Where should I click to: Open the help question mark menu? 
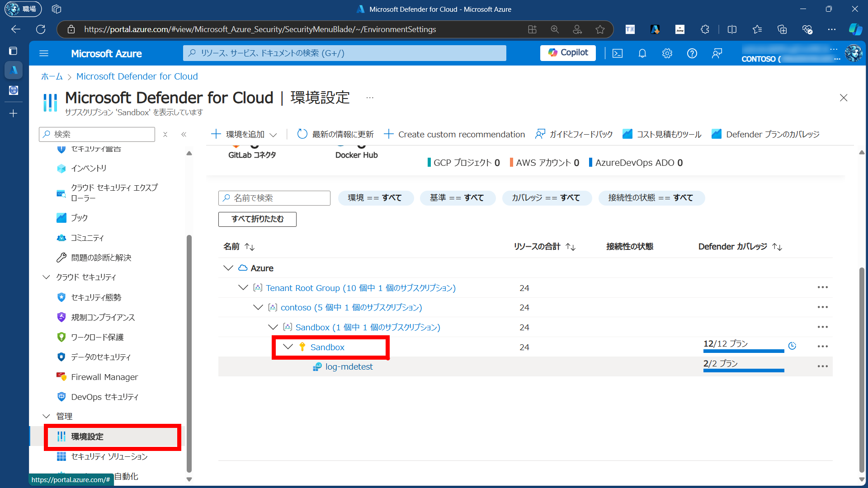(x=692, y=53)
